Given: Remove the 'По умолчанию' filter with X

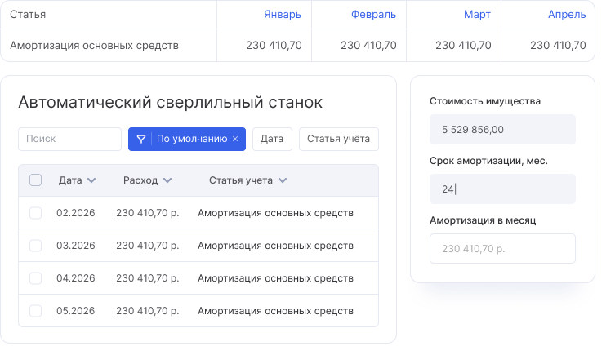Looking at the screenshot, I should (235, 140).
